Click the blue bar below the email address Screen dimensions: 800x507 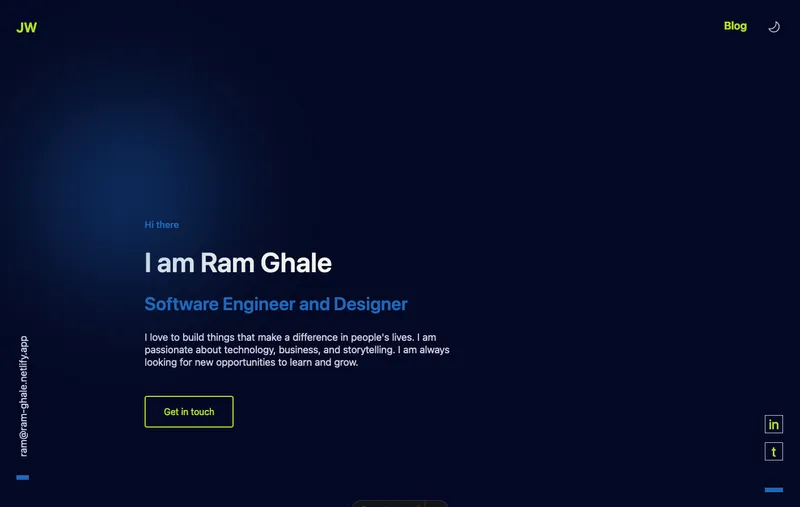[x=23, y=478]
